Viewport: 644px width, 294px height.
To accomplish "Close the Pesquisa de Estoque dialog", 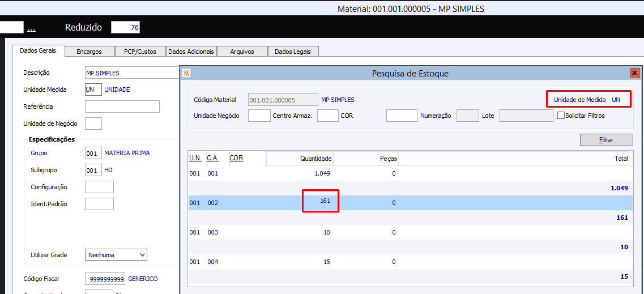I will click(x=634, y=74).
